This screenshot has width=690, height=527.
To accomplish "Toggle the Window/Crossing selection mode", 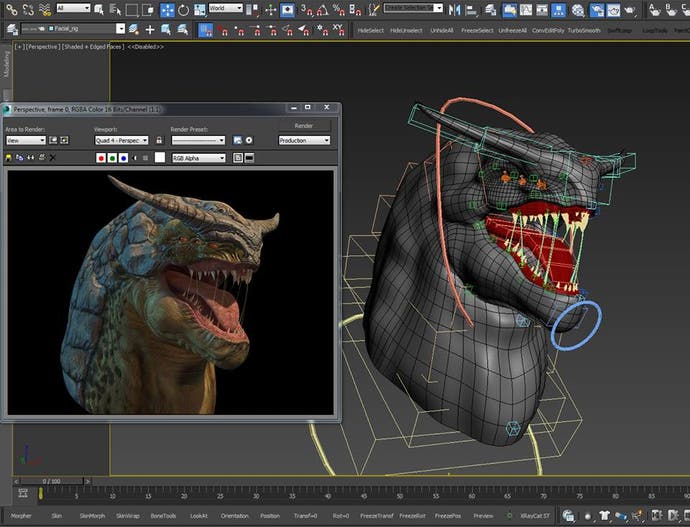I will pos(148,9).
